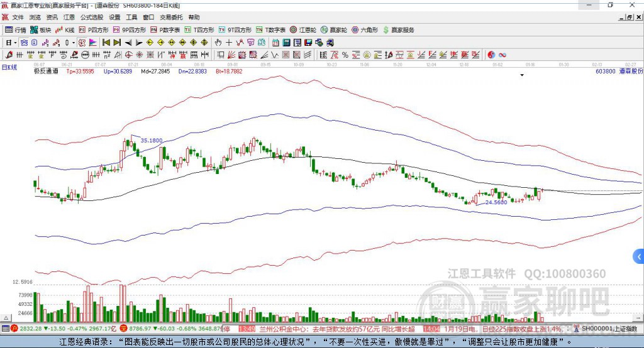Image resolution: width=644 pixels, height=348 pixels.
Task: Open the 文件 menu
Action: pyautogui.click(x=18, y=17)
